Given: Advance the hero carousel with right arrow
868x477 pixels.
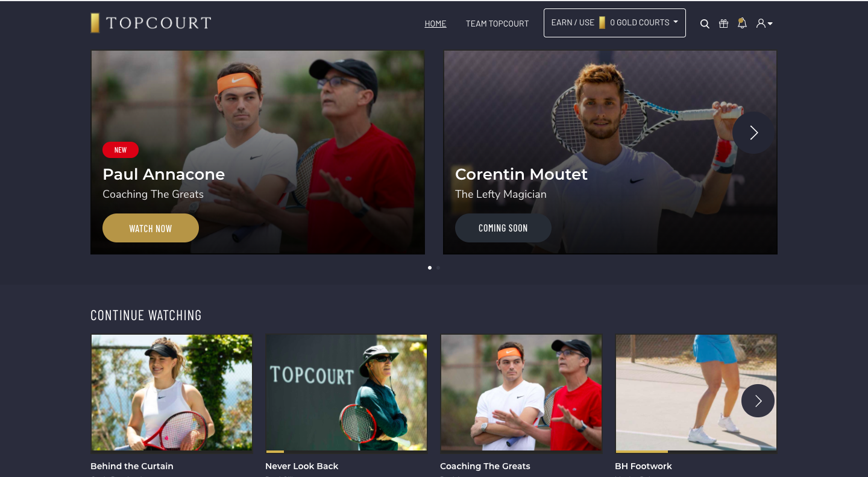Looking at the screenshot, I should 753,133.
